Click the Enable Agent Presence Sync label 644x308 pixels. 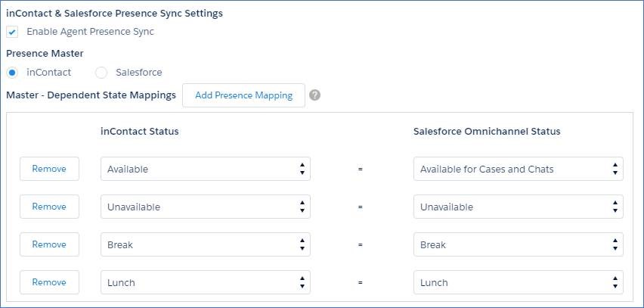coord(91,32)
